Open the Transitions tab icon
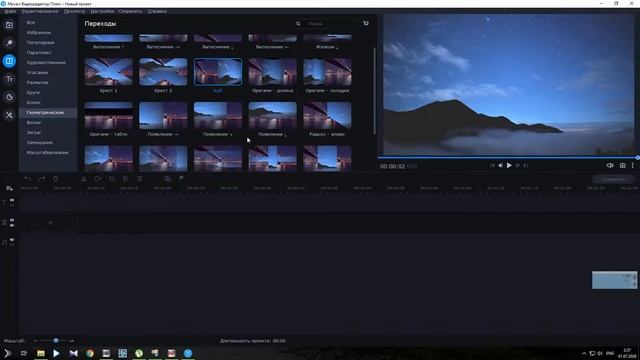640x360 pixels. click(9, 61)
